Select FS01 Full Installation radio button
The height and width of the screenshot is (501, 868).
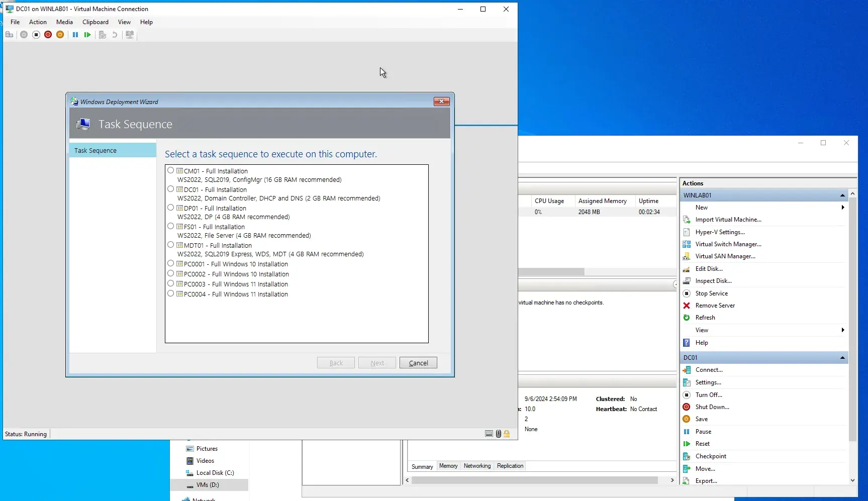171,226
